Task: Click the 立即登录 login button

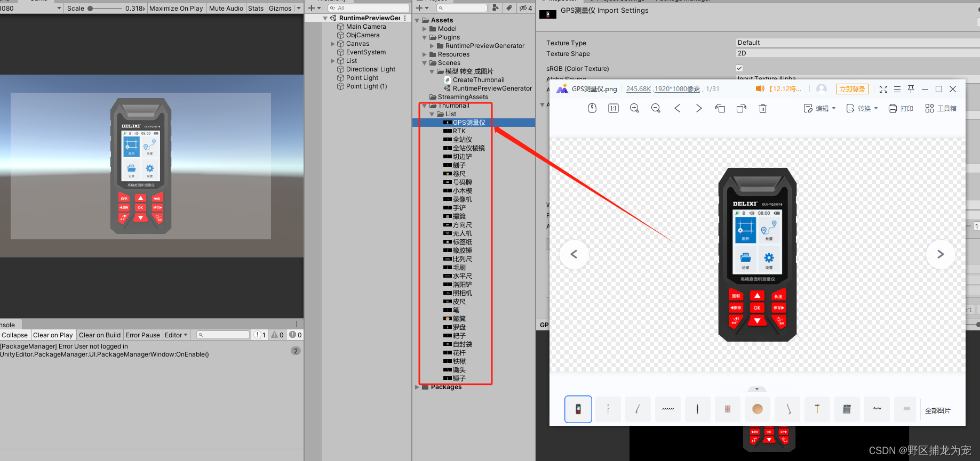Action: click(x=852, y=89)
